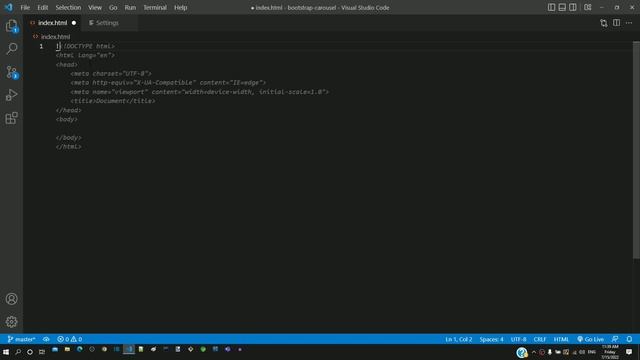Open Customize Layout icon
The image size is (640, 360).
(x=588, y=7)
